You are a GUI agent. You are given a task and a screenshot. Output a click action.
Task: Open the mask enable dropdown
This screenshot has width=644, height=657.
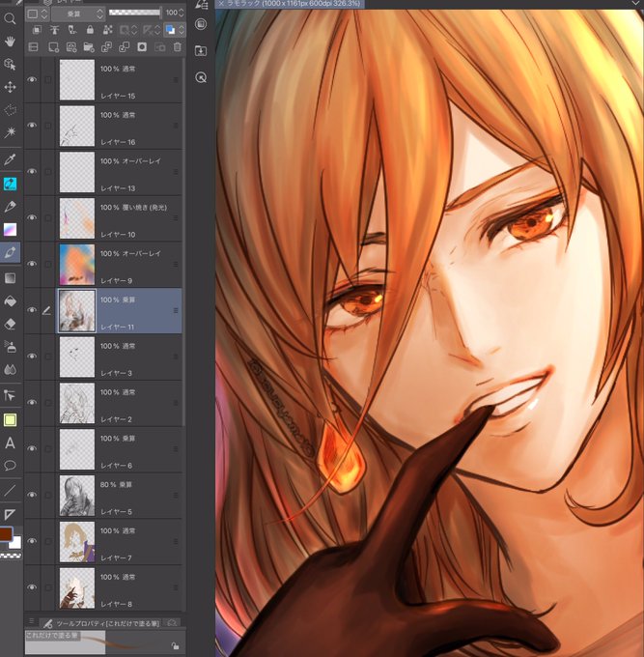[134, 30]
